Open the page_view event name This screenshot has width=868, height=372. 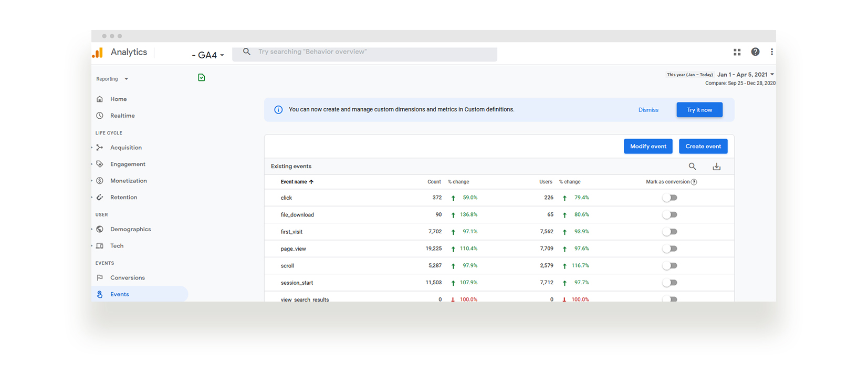tap(293, 249)
